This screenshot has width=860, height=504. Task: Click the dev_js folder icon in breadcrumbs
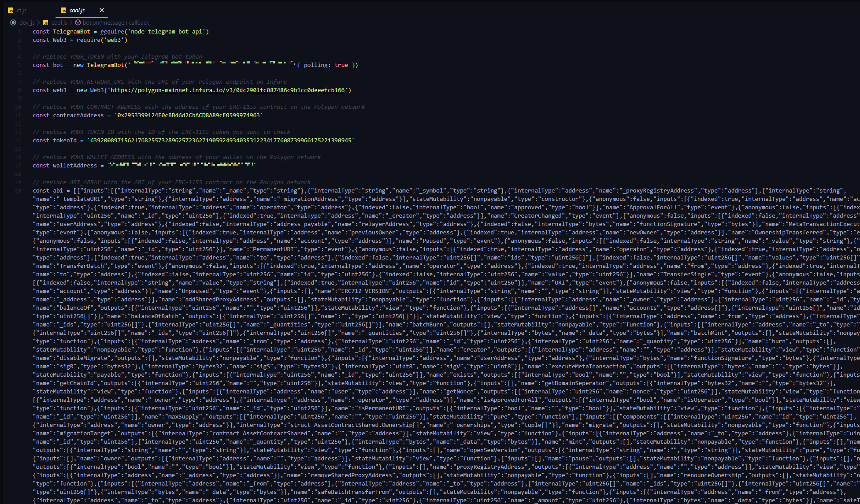coord(13,22)
